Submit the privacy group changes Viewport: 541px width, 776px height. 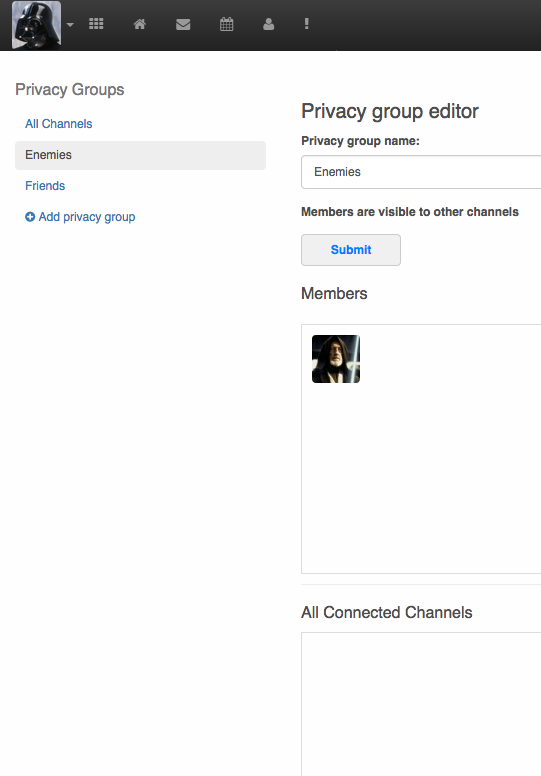351,250
